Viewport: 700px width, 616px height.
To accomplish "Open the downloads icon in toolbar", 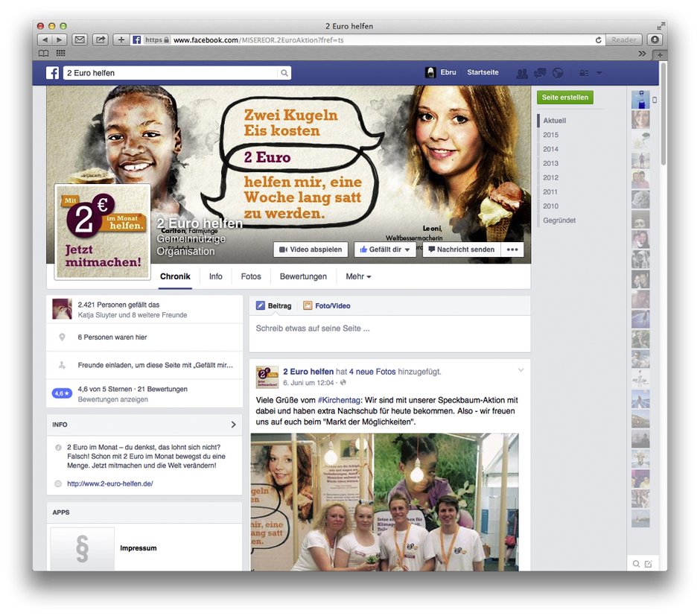I will [x=655, y=39].
